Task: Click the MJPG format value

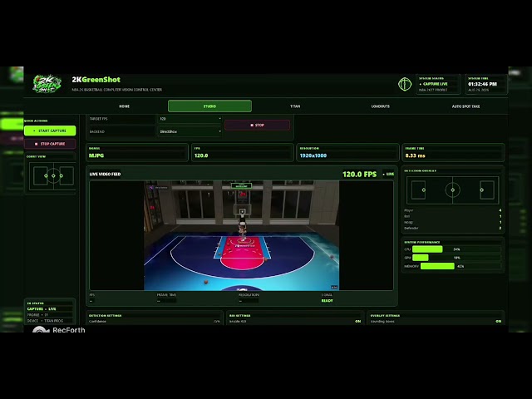Action: point(96,155)
